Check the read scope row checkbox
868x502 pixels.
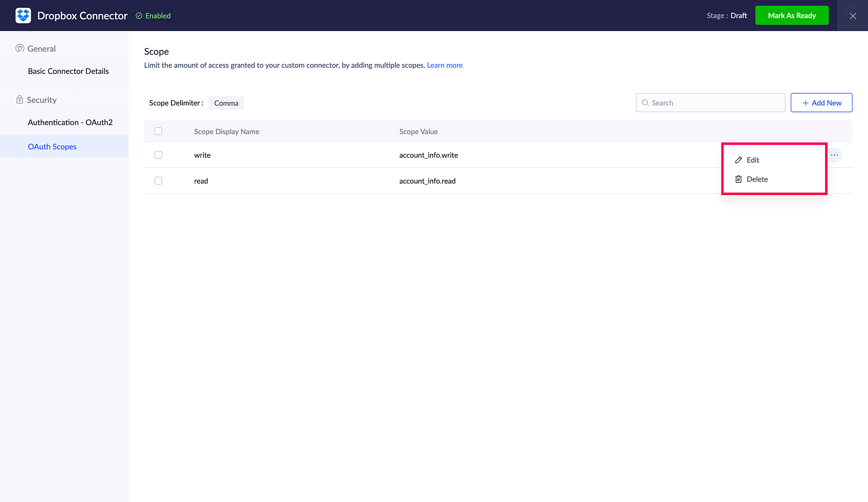point(158,181)
